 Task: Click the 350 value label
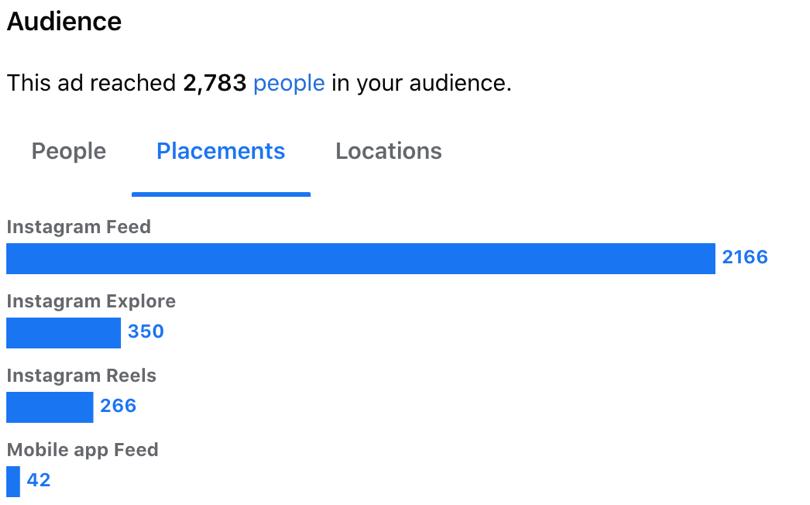145,332
